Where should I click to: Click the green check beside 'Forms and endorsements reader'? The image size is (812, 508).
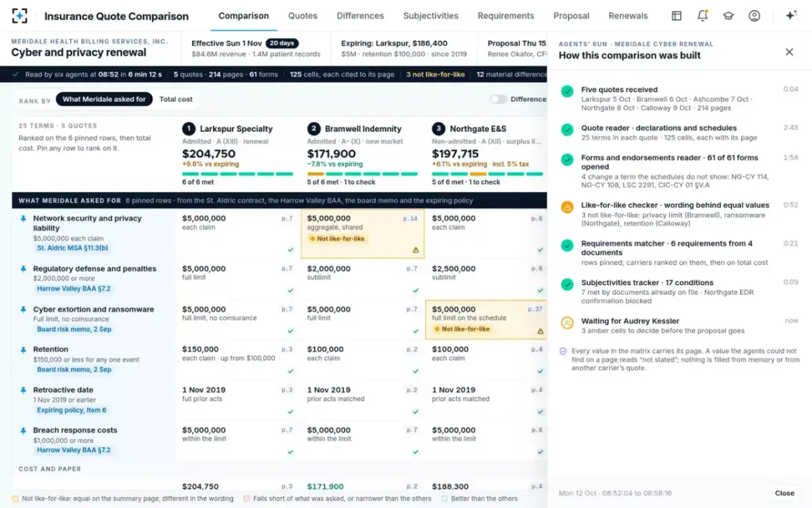click(567, 159)
